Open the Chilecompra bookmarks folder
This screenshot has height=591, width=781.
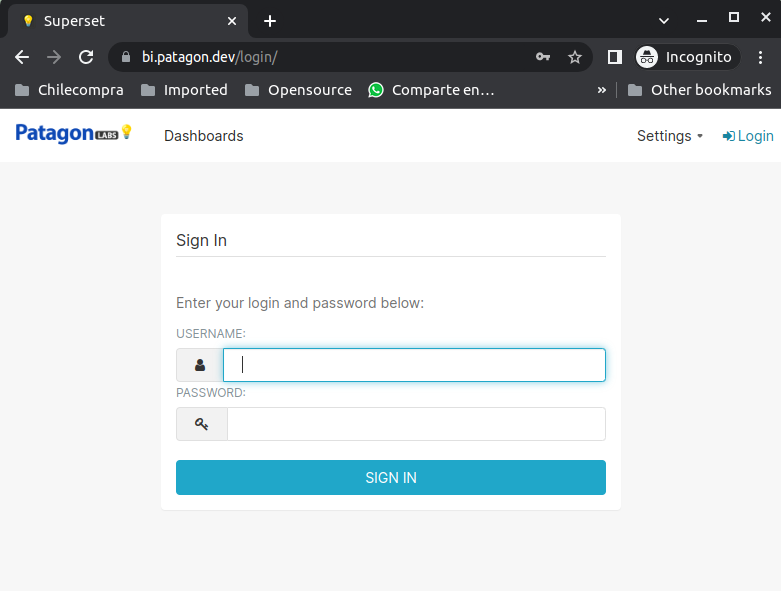point(69,90)
